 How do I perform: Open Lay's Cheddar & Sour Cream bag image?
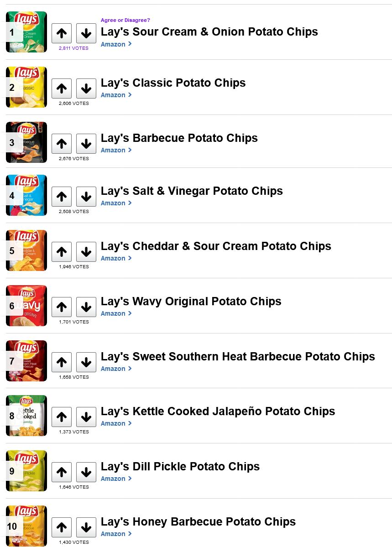[x=27, y=250]
